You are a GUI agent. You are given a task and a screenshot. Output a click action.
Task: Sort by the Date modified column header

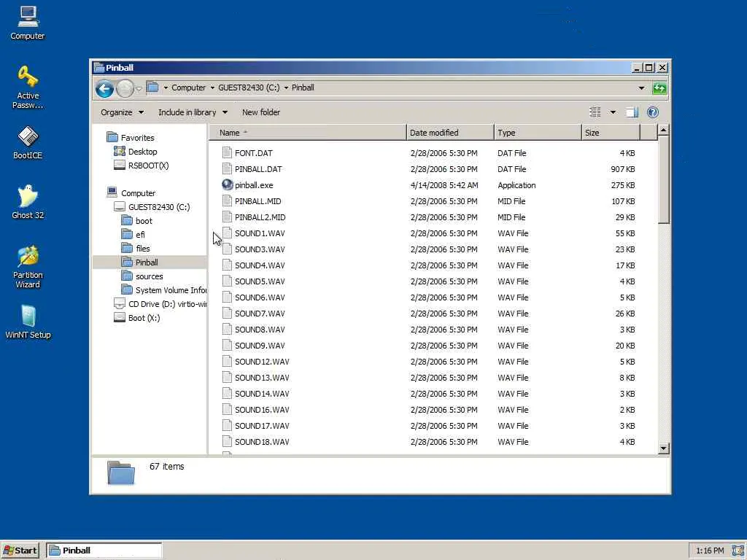[450, 133]
